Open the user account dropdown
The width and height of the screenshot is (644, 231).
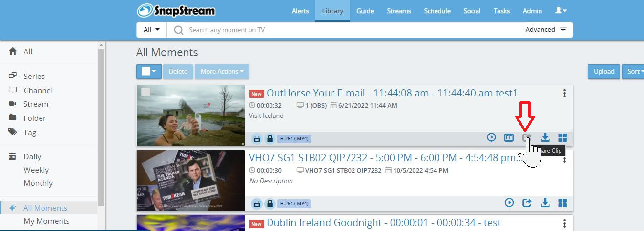561,10
